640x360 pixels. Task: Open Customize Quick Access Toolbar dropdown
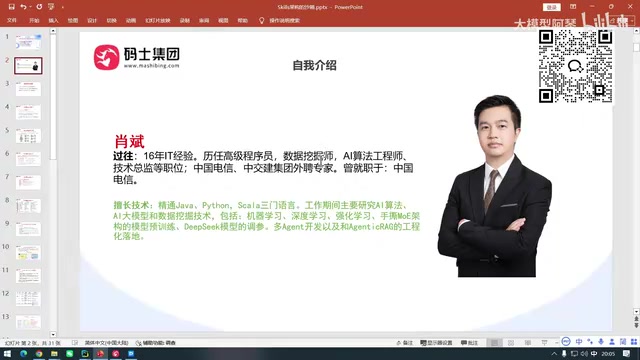62,7
